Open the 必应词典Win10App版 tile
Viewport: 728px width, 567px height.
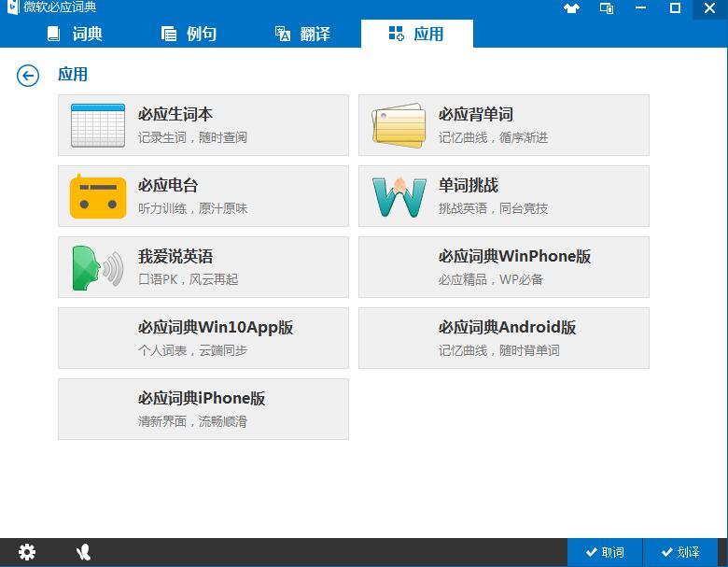tap(203, 338)
